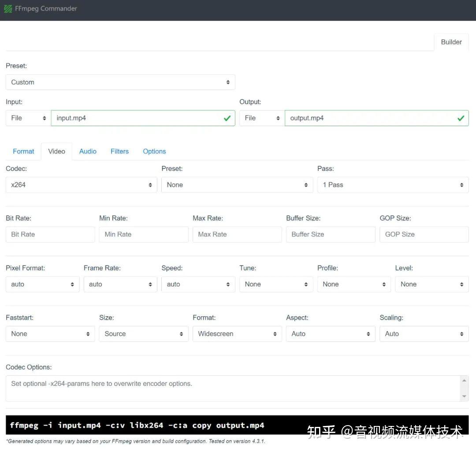
Task: Click the Buffer Size label
Action: 303,218
